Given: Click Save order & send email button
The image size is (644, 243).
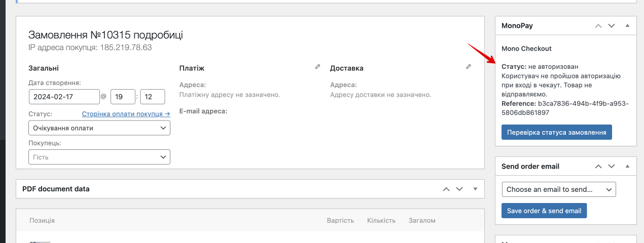Looking at the screenshot, I should (544, 211).
